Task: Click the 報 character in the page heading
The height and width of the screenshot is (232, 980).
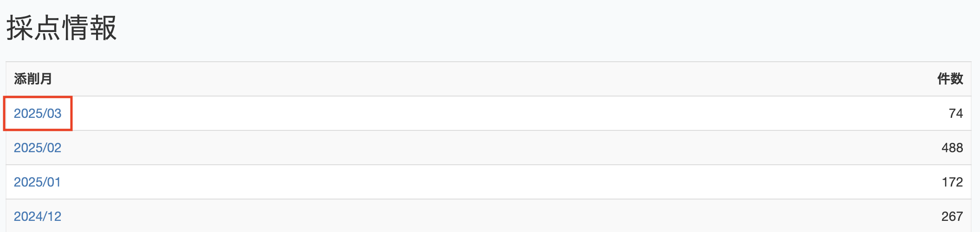Action: [x=103, y=28]
